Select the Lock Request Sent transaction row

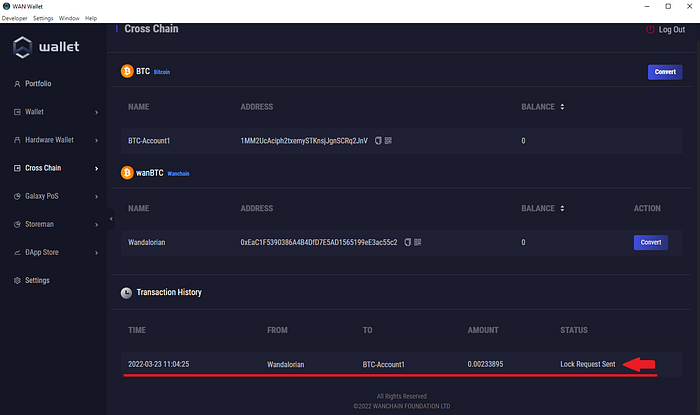pyautogui.click(x=390, y=364)
